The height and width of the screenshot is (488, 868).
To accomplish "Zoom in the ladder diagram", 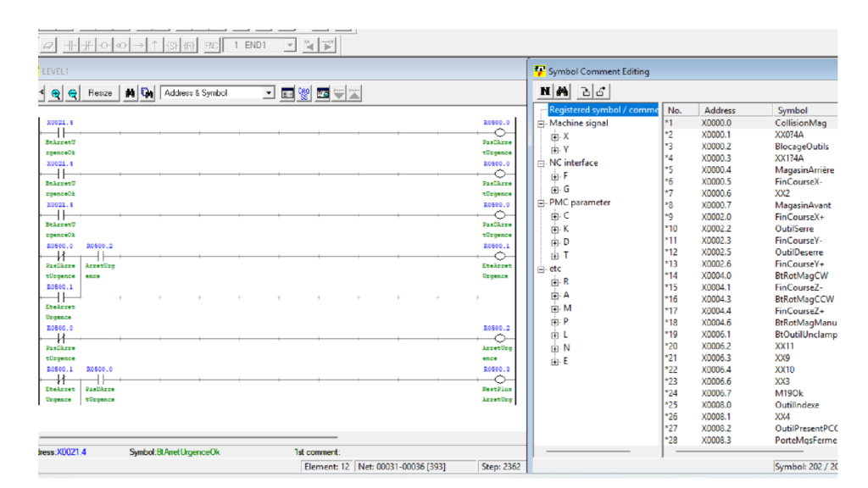I will 55,93.
